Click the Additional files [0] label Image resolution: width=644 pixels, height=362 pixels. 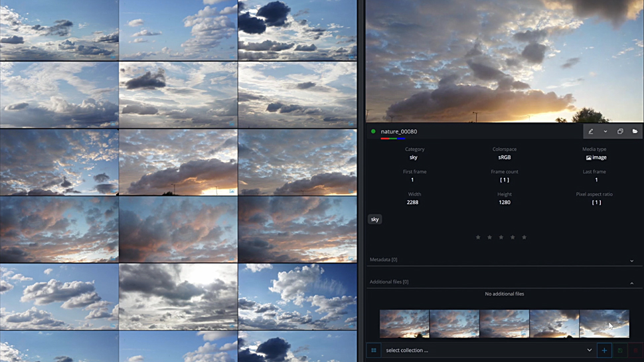(x=389, y=282)
